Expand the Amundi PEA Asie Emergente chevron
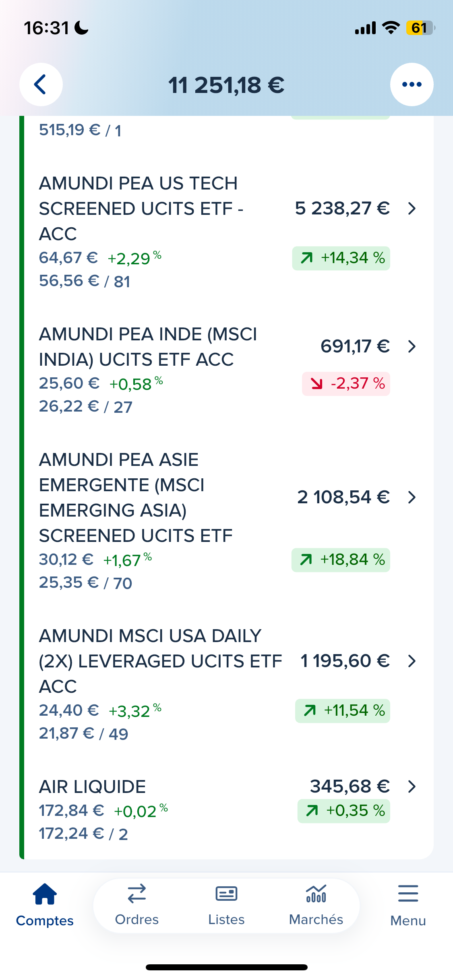 (412, 497)
